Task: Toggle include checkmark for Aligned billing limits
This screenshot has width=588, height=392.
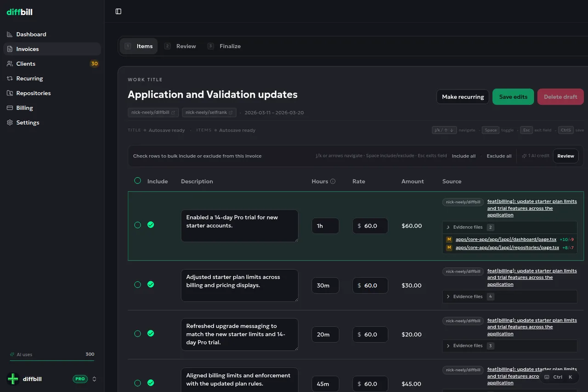Action: pyautogui.click(x=151, y=383)
